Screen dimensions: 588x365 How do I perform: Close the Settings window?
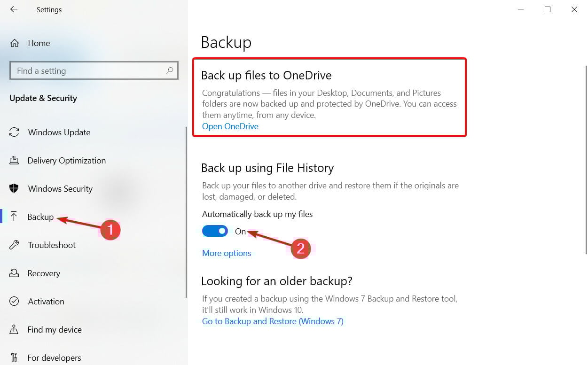coord(574,9)
